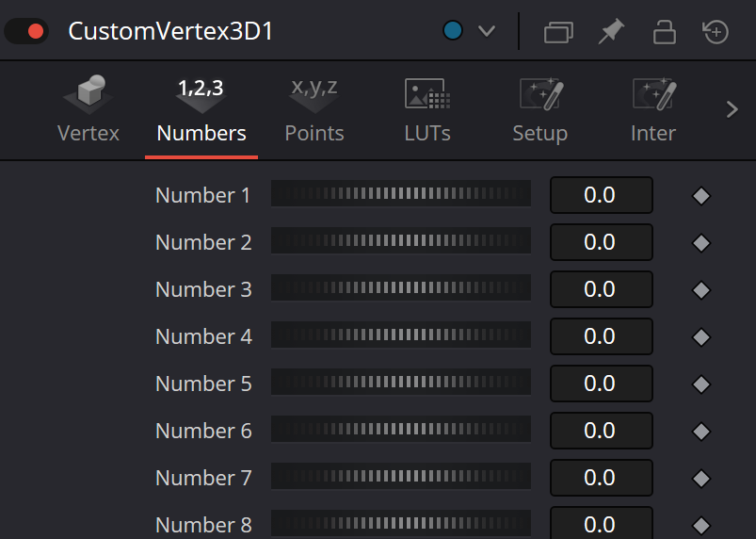Click the Number 4 label
Image resolution: width=756 pixels, height=539 pixels.
[x=203, y=336]
